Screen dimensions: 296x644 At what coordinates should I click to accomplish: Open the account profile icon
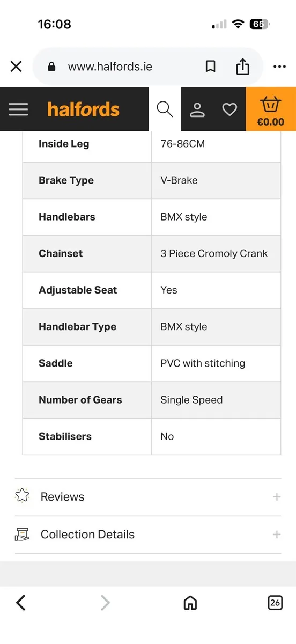click(197, 109)
